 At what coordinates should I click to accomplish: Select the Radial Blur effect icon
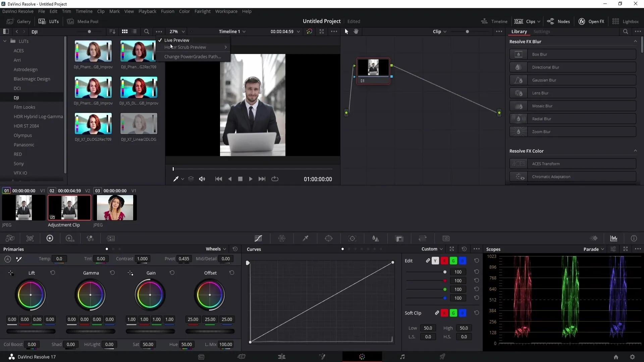coord(519,118)
